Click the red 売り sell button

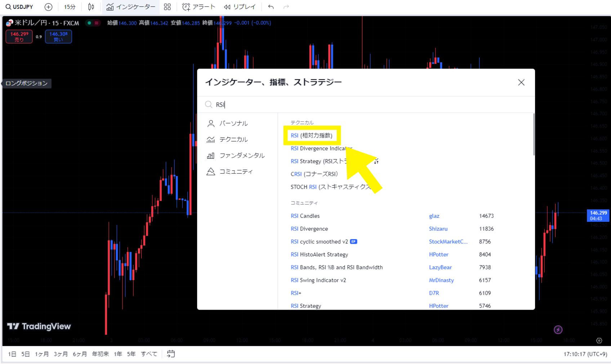[x=19, y=37]
